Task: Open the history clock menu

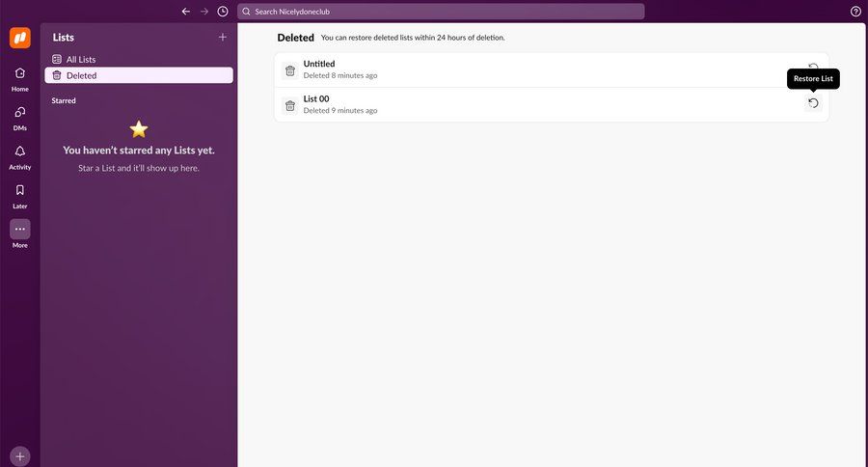Action: 223,12
